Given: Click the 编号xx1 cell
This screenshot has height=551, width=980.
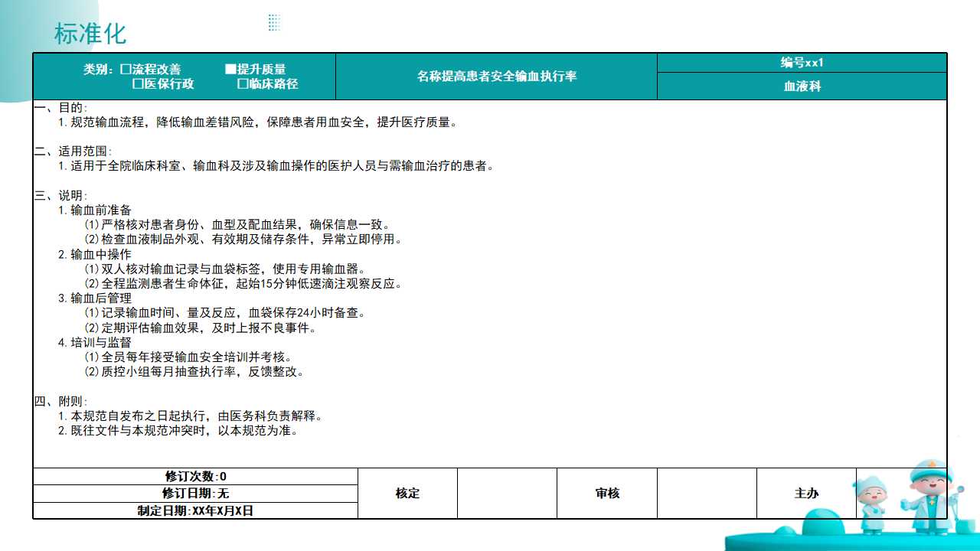Looking at the screenshot, I should click(x=802, y=63).
